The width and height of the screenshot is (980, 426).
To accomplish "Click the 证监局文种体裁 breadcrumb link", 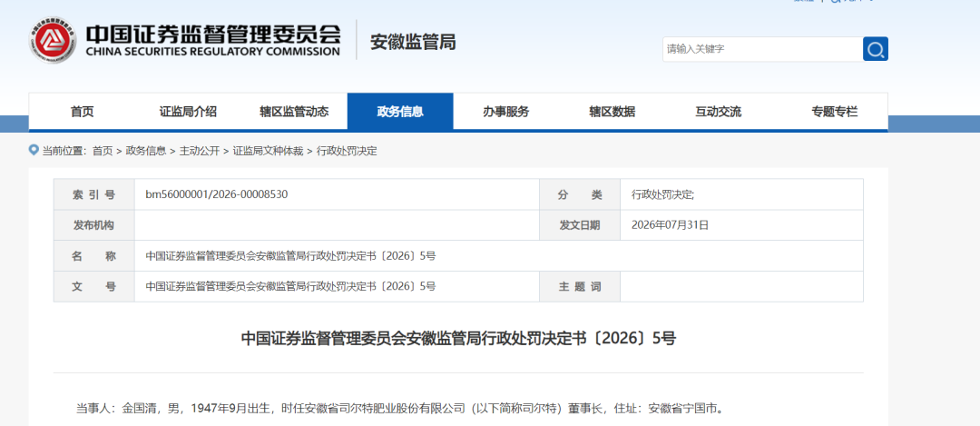I will [x=268, y=151].
